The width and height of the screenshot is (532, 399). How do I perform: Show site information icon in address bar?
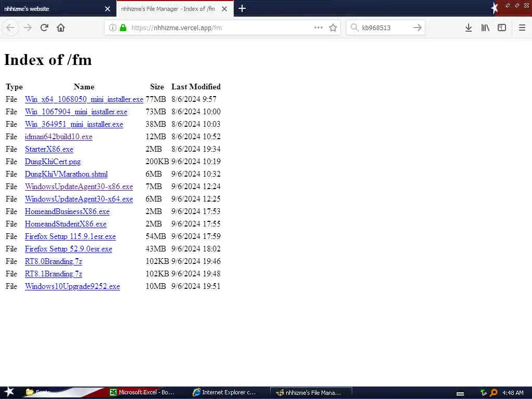(113, 28)
